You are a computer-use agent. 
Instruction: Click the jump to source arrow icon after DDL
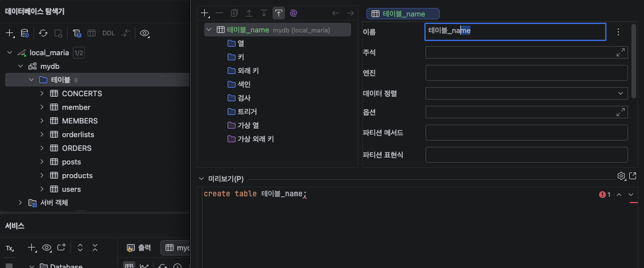point(126,34)
